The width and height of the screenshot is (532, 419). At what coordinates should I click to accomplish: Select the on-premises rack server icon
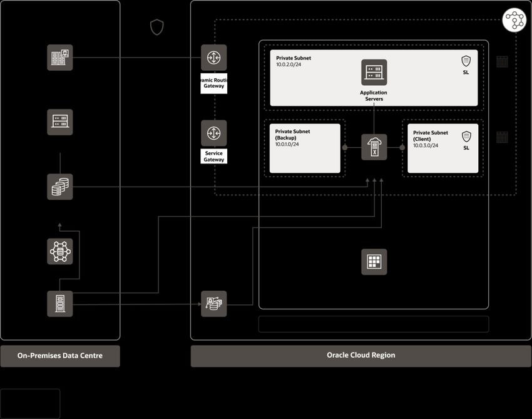coord(59,304)
